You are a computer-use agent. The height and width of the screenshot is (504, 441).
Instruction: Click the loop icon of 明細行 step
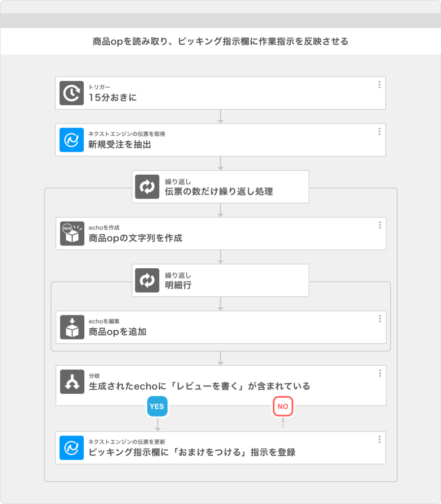tap(147, 280)
